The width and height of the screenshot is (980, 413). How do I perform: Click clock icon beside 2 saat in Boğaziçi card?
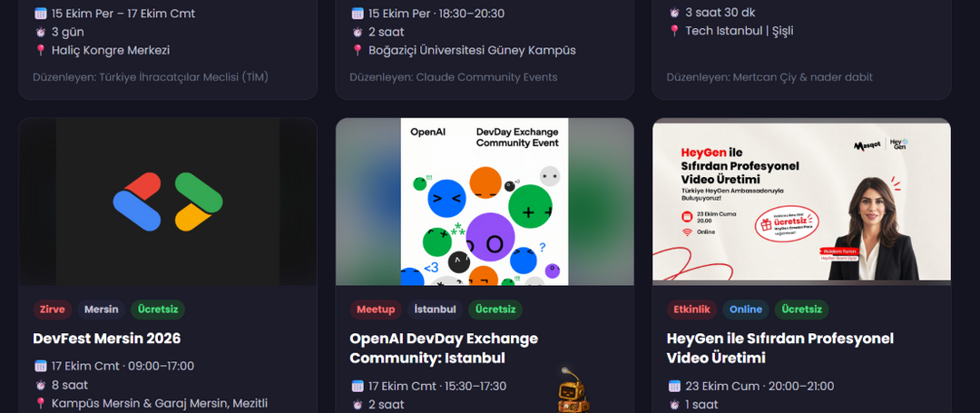coord(358,32)
